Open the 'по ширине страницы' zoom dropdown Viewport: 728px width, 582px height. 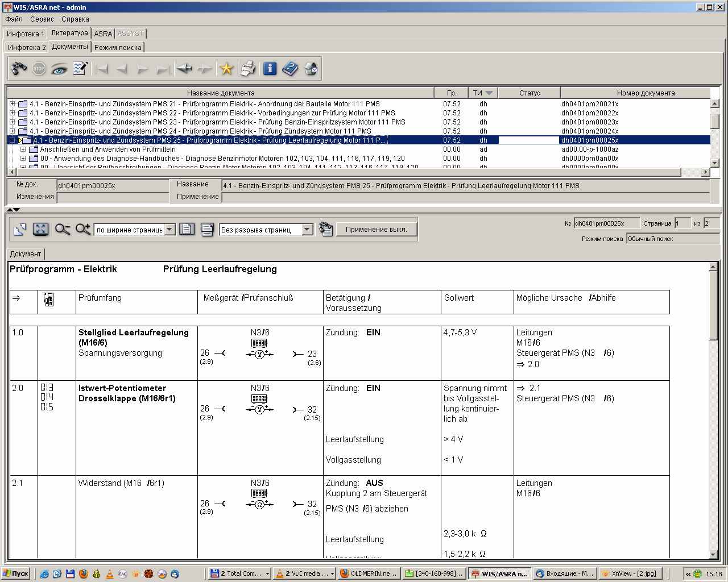coord(169,230)
